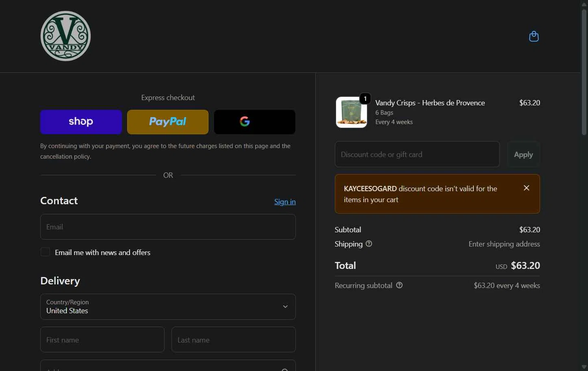Select the Vandy Crisps - Herbes de Provence title
This screenshot has height=371, width=588.
point(430,103)
